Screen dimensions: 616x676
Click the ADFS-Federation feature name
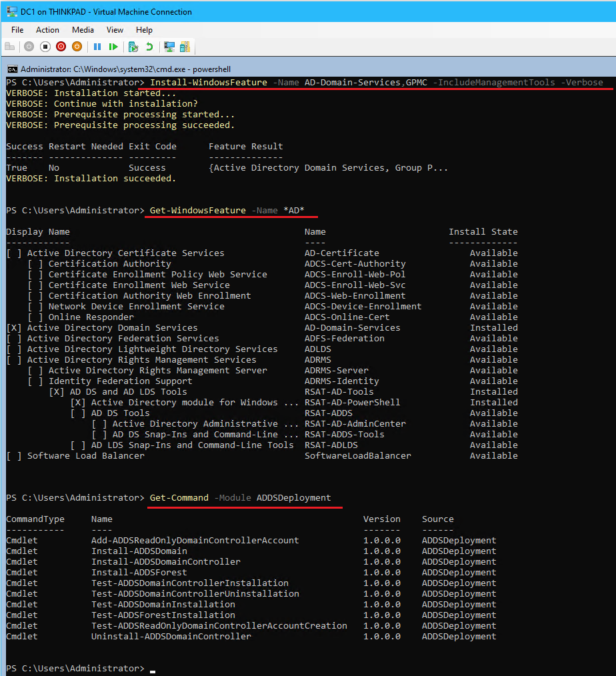(345, 339)
